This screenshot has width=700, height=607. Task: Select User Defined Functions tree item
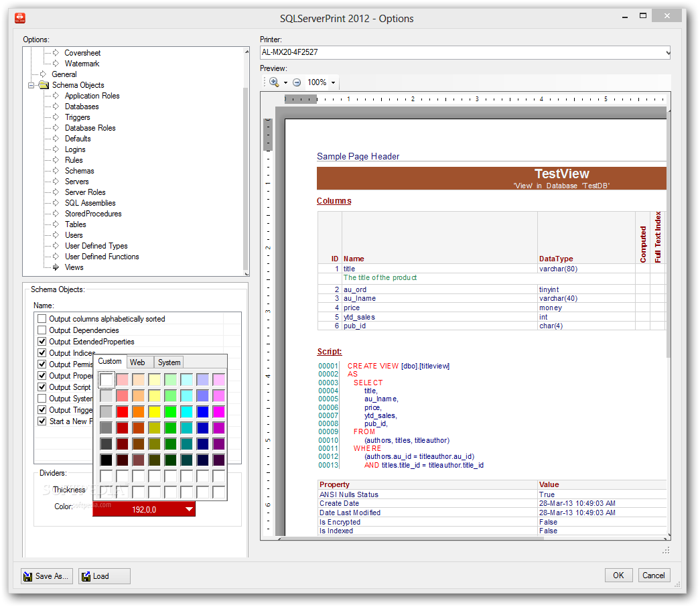coord(102,257)
